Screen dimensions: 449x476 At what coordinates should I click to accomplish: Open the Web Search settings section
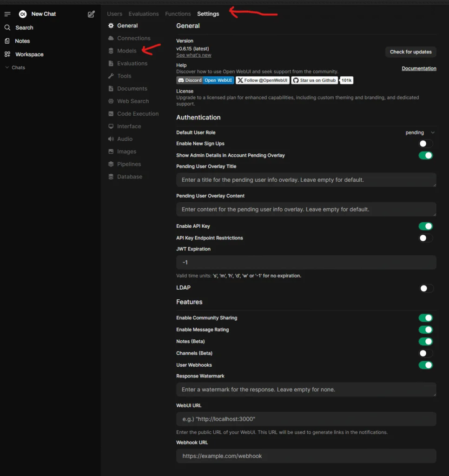(133, 101)
